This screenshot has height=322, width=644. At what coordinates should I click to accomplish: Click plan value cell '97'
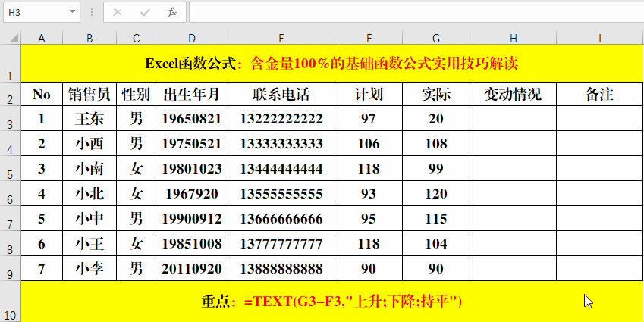pos(369,118)
